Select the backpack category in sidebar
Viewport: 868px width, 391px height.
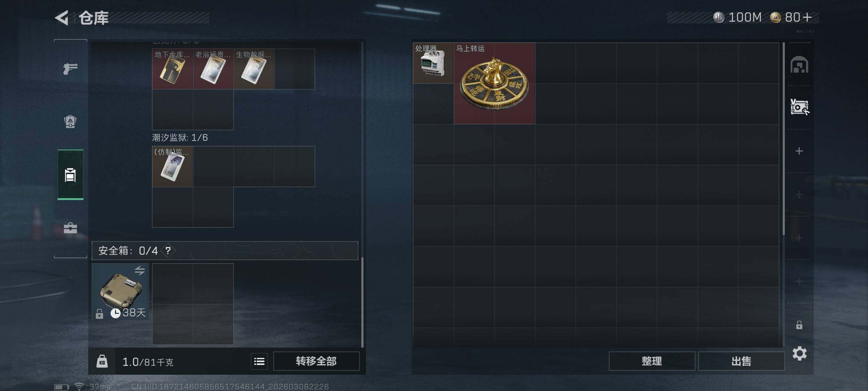[x=70, y=122]
